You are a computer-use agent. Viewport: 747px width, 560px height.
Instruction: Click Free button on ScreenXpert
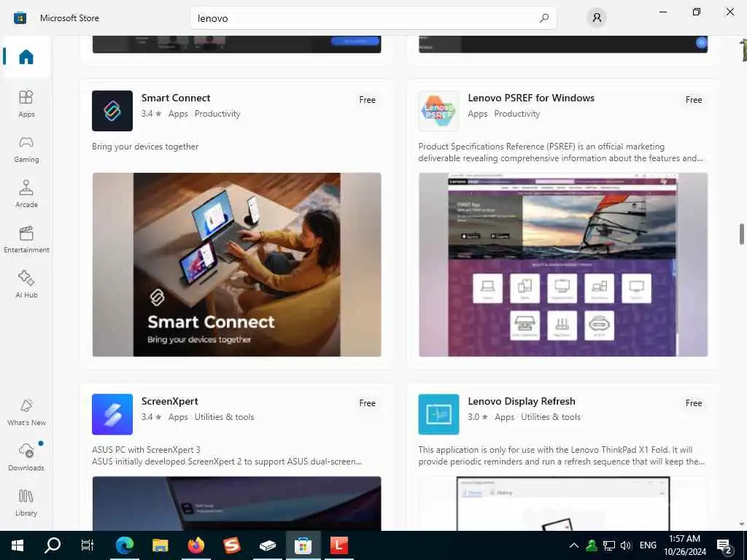coord(368,402)
